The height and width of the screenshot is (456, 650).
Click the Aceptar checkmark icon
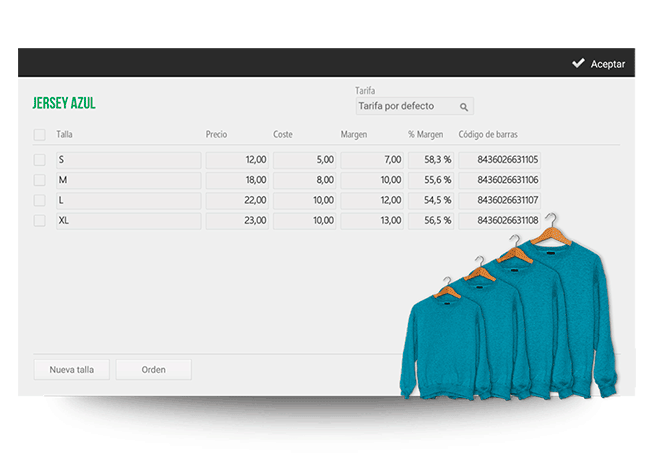tap(578, 63)
